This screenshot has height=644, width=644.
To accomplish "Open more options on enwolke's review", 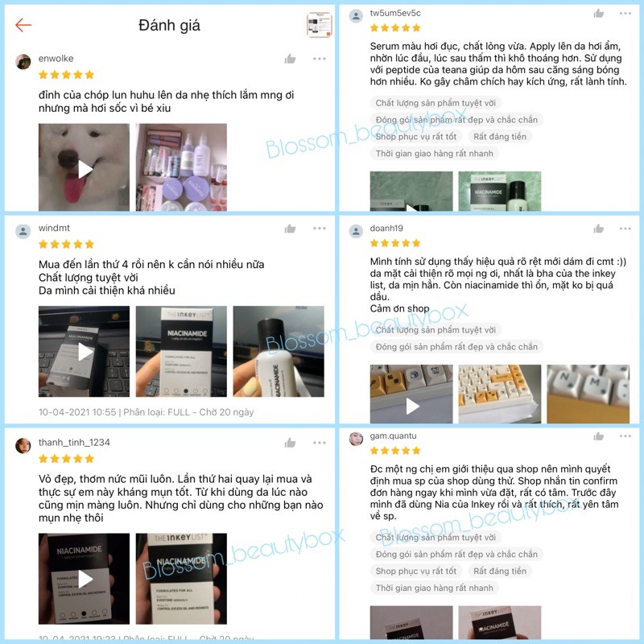I will click(x=319, y=59).
